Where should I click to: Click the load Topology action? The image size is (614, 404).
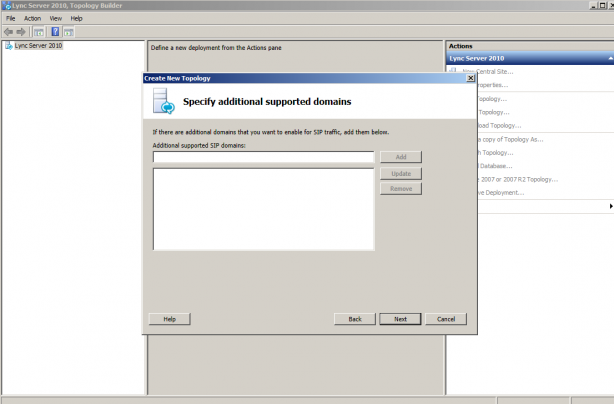(499, 126)
